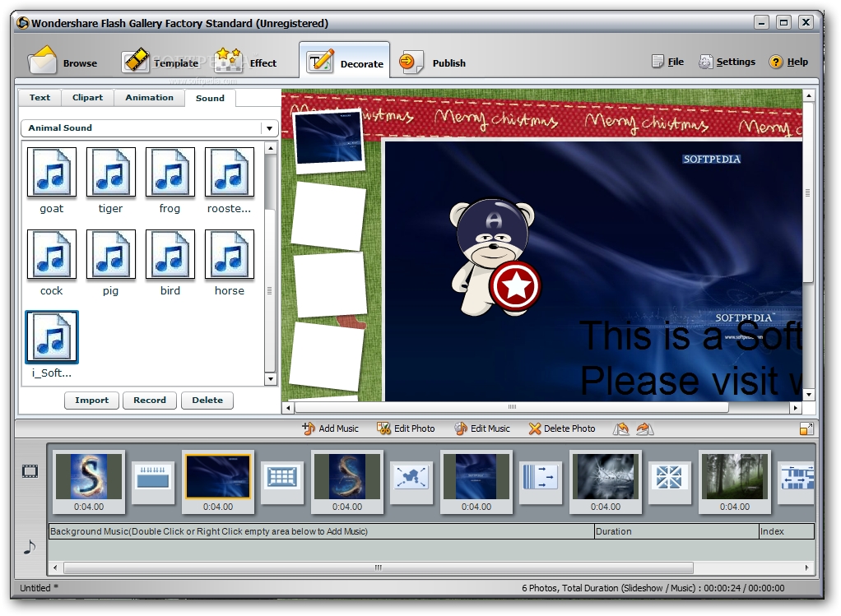Select the highlighted blue aurora photo thumbnail
This screenshot has height=616, width=841.
point(218,481)
